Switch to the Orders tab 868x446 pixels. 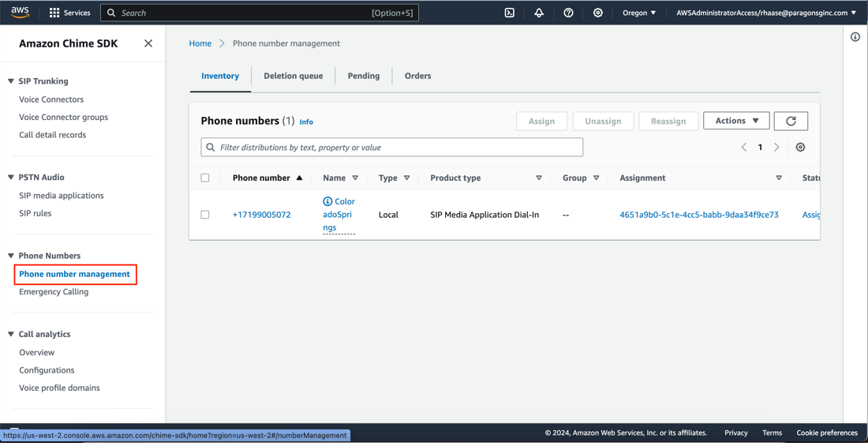(x=418, y=76)
